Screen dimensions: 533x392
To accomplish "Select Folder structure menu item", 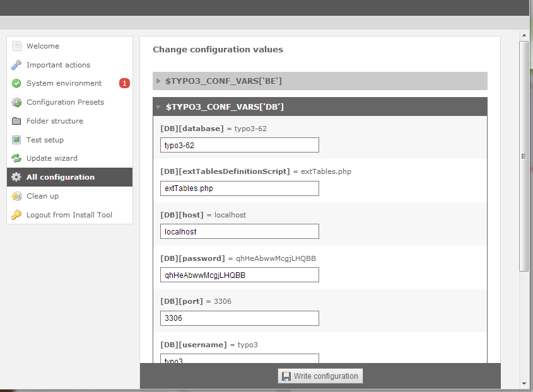I will [x=69, y=121].
